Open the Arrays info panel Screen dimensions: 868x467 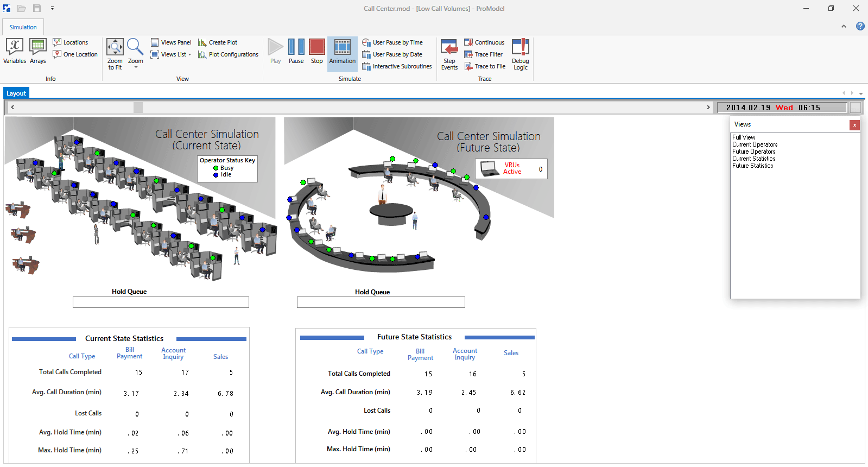pyautogui.click(x=37, y=52)
